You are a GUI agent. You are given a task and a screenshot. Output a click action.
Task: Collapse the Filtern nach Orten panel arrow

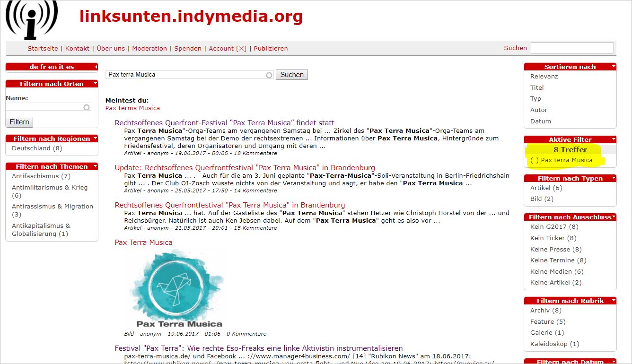(95, 84)
